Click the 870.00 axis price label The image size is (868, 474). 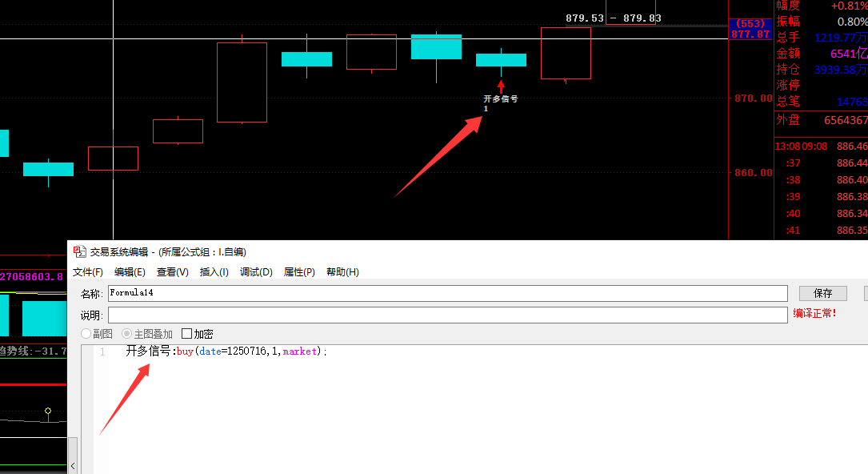point(753,98)
